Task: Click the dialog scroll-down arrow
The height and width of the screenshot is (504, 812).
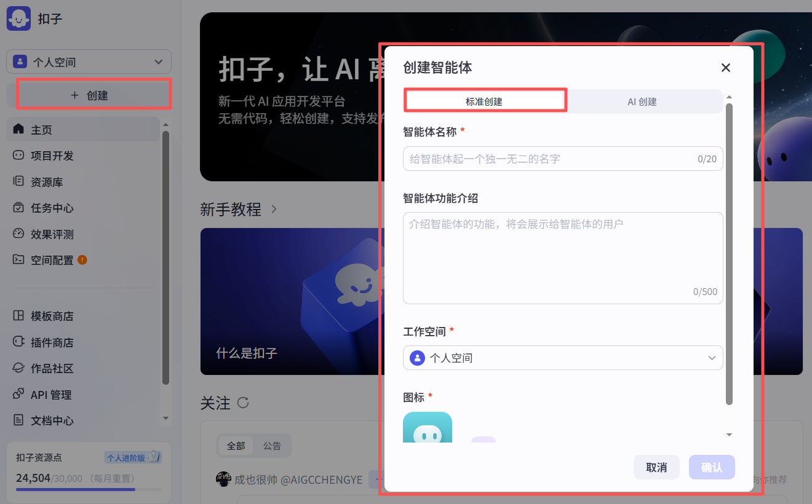Action: (x=730, y=435)
